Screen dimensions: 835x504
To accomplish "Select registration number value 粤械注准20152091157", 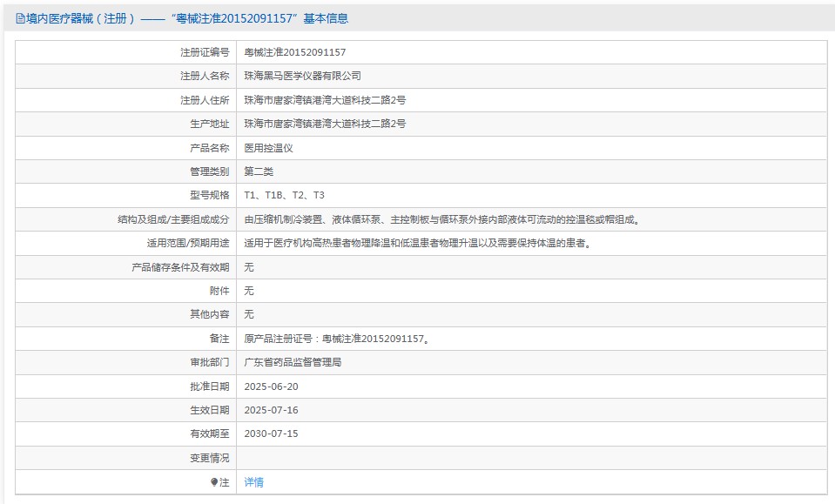I will (x=294, y=52).
